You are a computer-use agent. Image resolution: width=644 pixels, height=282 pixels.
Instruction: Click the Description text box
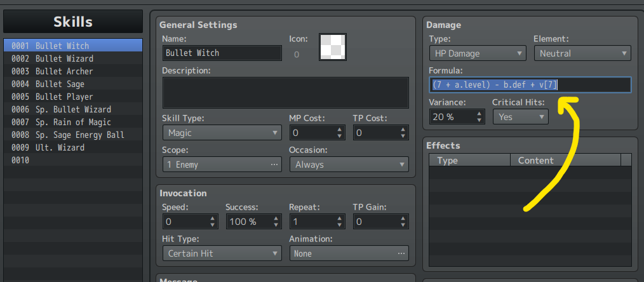point(285,93)
